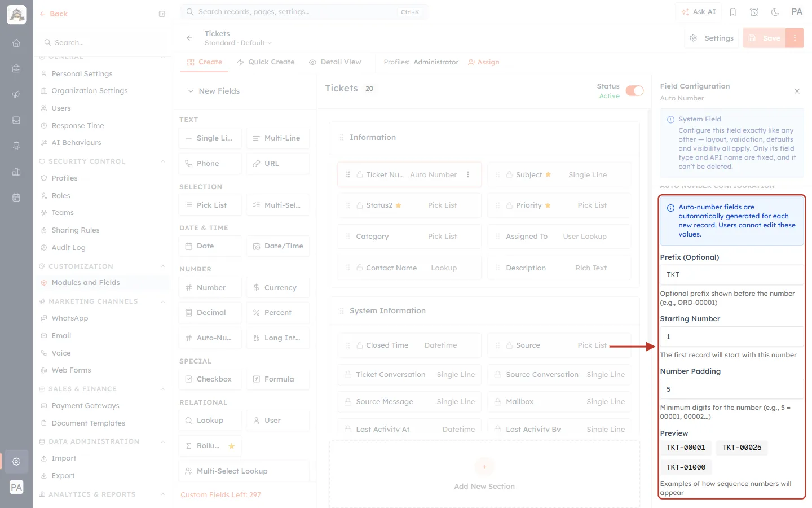Click the back arrow beside Tickets title
The image size is (812, 508).
click(189, 38)
